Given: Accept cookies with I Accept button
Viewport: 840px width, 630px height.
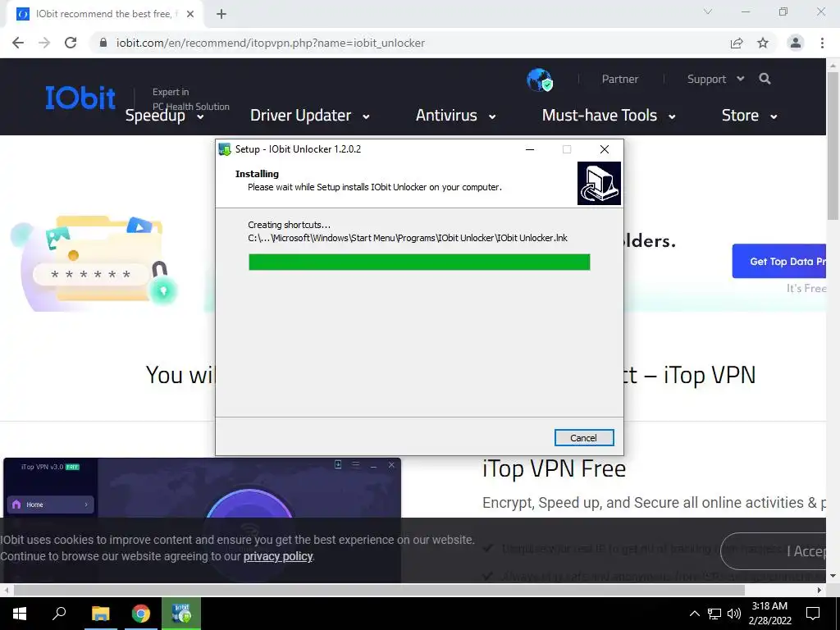Looking at the screenshot, I should pyautogui.click(x=774, y=551).
